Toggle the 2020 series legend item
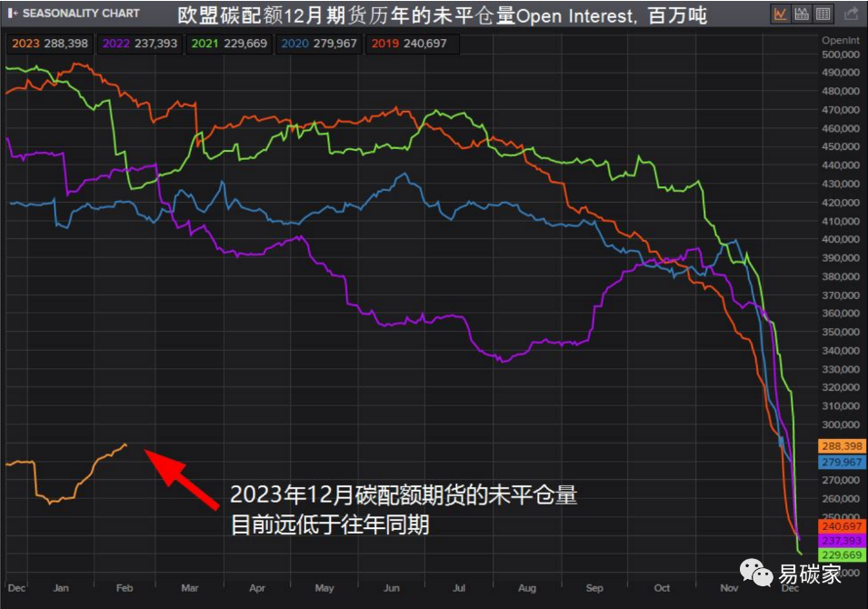 click(318, 43)
